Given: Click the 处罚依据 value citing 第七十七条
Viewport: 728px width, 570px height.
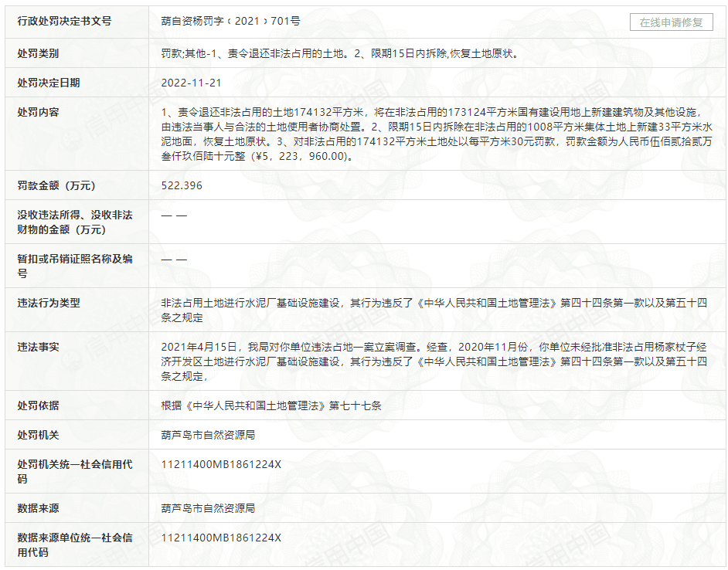Looking at the screenshot, I should click(271, 405).
